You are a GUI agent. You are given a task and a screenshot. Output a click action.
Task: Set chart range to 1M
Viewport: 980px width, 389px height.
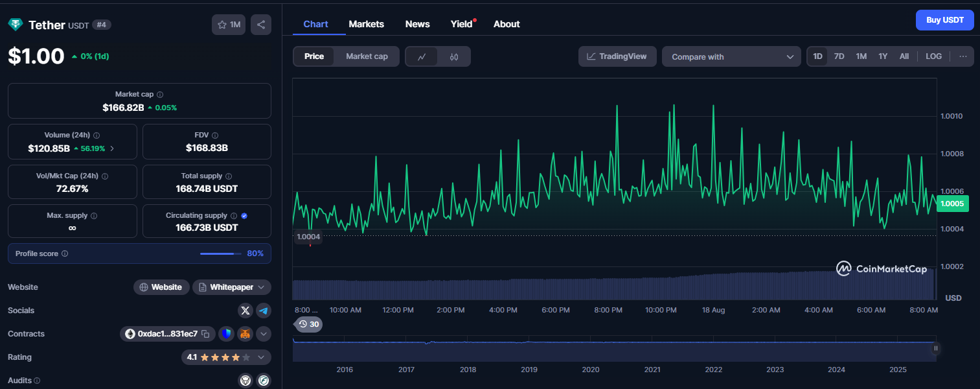coord(861,56)
